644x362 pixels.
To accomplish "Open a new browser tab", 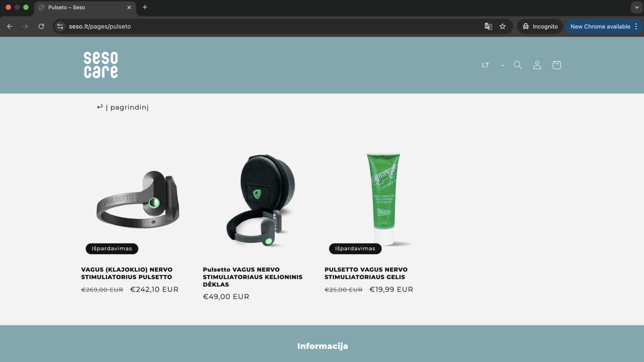I will [145, 7].
